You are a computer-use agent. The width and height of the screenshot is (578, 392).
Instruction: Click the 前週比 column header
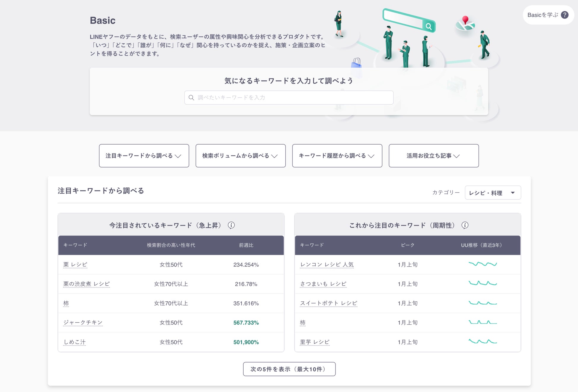246,245
